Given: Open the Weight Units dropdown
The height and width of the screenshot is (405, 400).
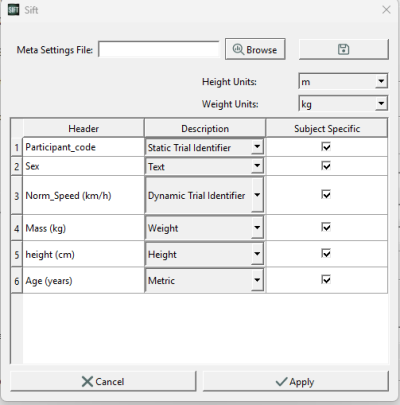Looking at the screenshot, I should pyautogui.click(x=343, y=104).
